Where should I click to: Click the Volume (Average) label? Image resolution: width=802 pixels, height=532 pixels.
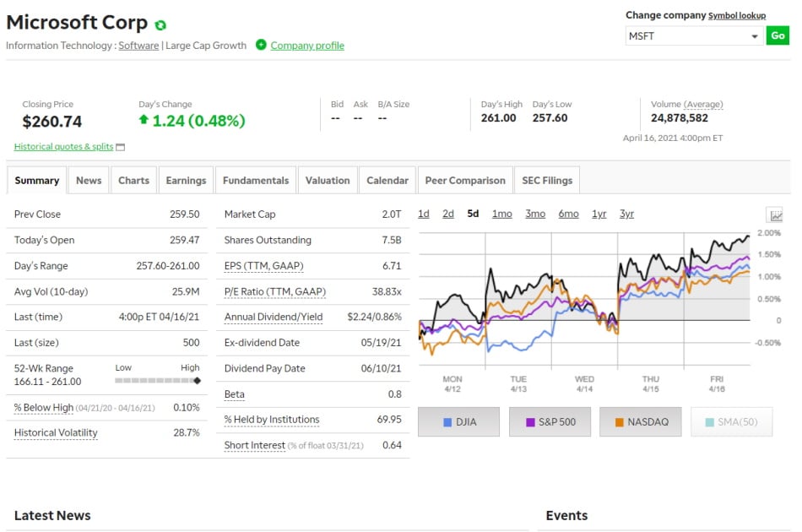687,105
